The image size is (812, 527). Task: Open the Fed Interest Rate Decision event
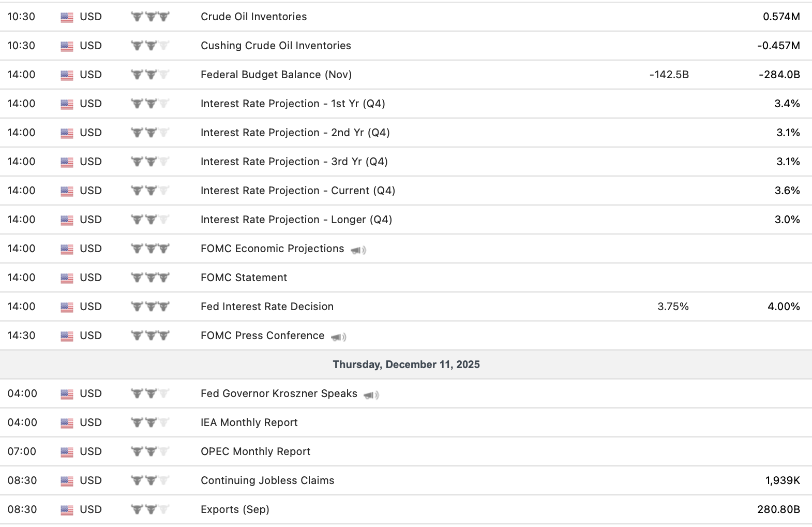pos(267,306)
